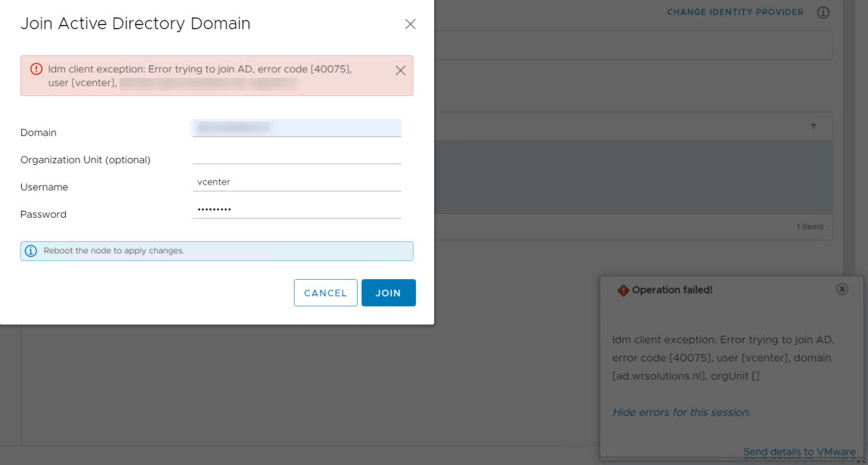The width and height of the screenshot is (868, 465).
Task: Select the Username field containing vcenter
Action: pos(296,181)
